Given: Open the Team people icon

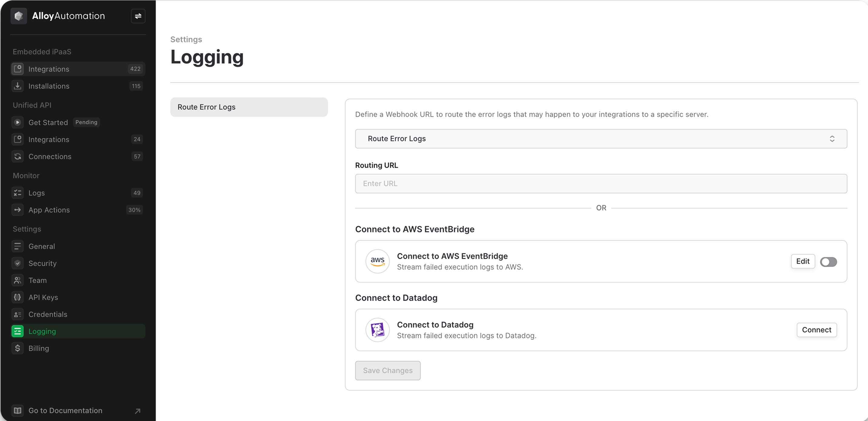Looking at the screenshot, I should click(18, 280).
